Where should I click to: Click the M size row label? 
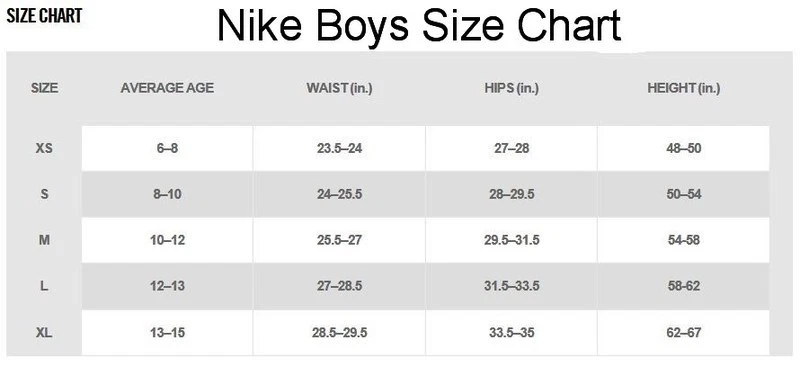tap(44, 240)
